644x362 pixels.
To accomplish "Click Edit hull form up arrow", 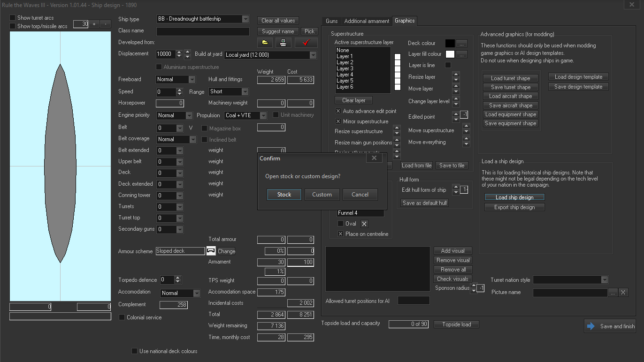I will [456, 187].
